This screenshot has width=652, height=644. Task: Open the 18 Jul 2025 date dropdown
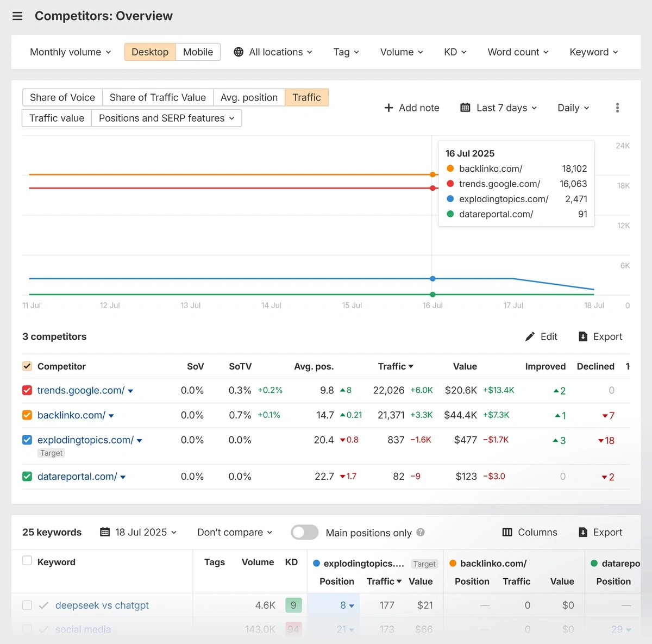tap(146, 532)
